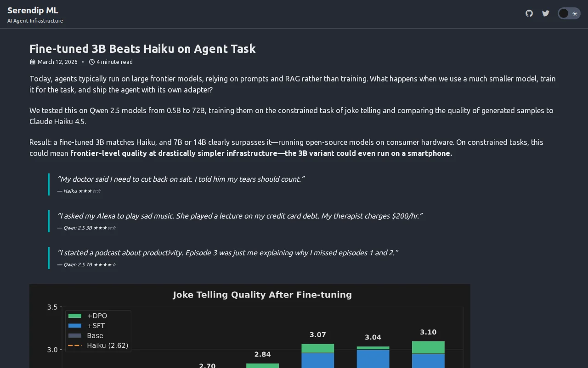Click the green +DPO legend swatch
Viewport: 588px width, 368px height.
[75, 316]
